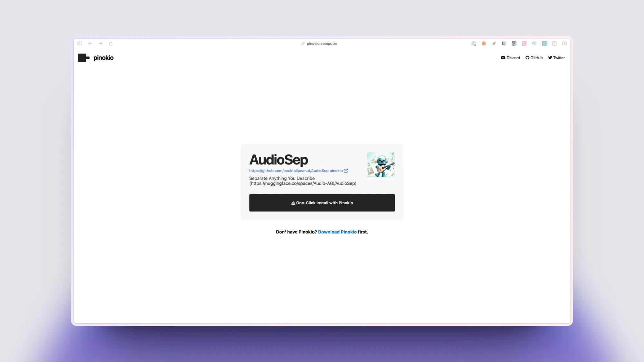Open the pink translate extension icon
The image size is (644, 362).
coord(524,43)
